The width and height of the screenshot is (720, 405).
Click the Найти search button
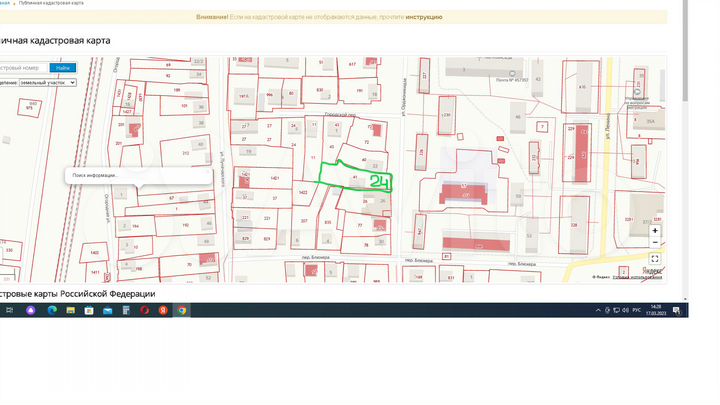(63, 68)
